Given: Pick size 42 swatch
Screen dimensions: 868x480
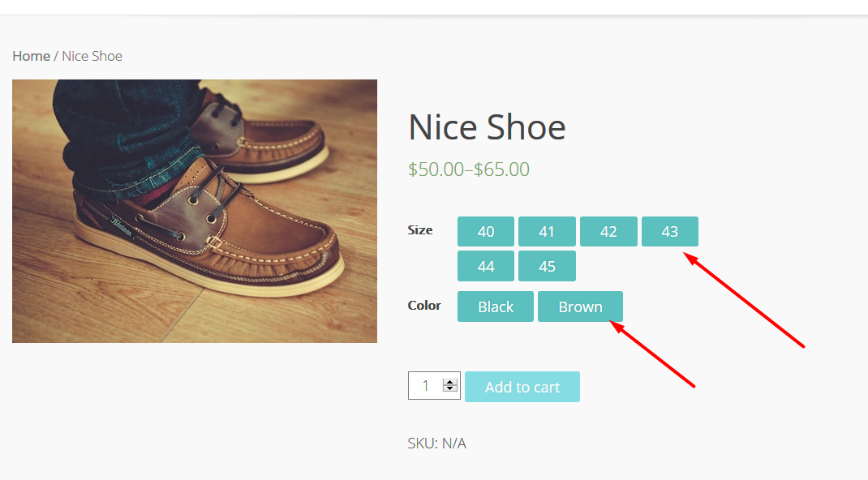Looking at the screenshot, I should point(608,231).
